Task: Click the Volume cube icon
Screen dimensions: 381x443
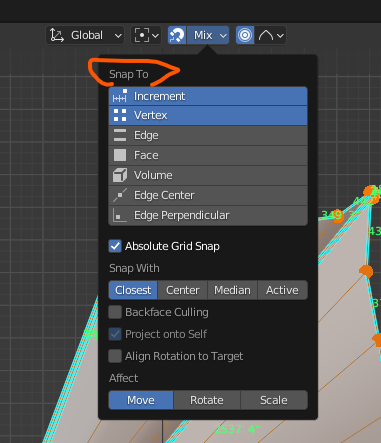Action: pos(120,175)
